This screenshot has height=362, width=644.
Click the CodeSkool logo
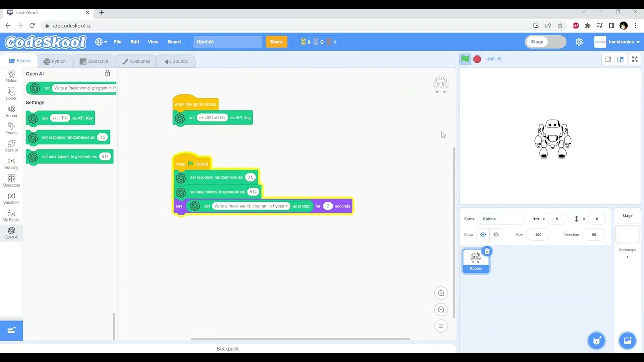[45, 42]
